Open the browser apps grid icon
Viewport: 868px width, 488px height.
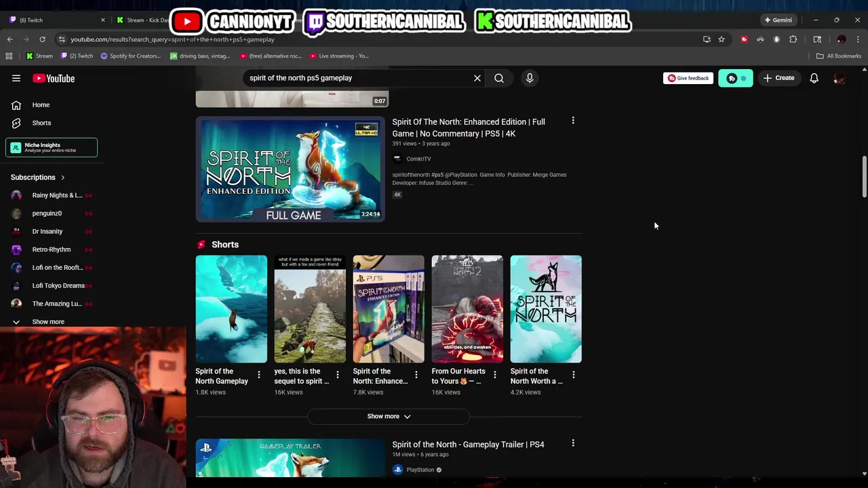click(x=9, y=56)
